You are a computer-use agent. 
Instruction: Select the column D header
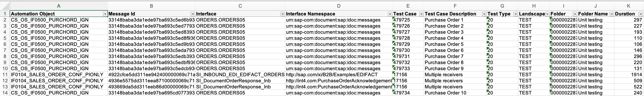(x=339, y=6)
